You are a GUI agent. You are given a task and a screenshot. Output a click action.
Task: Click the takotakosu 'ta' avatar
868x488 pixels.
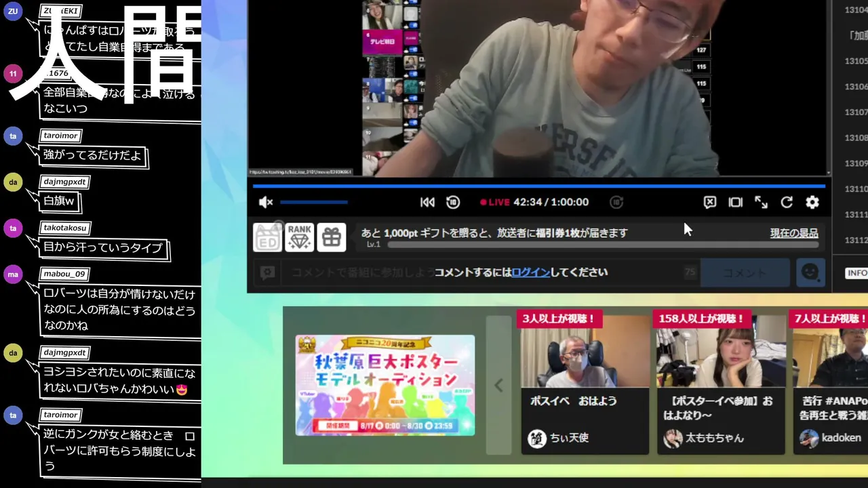13,228
